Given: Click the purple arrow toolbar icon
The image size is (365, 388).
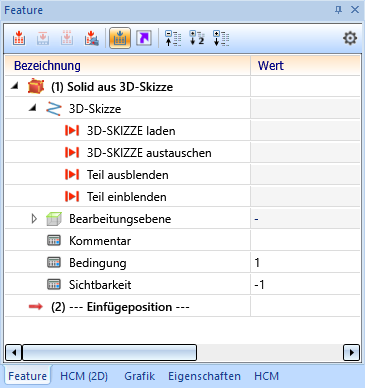Looking at the screenshot, I should (x=144, y=38).
